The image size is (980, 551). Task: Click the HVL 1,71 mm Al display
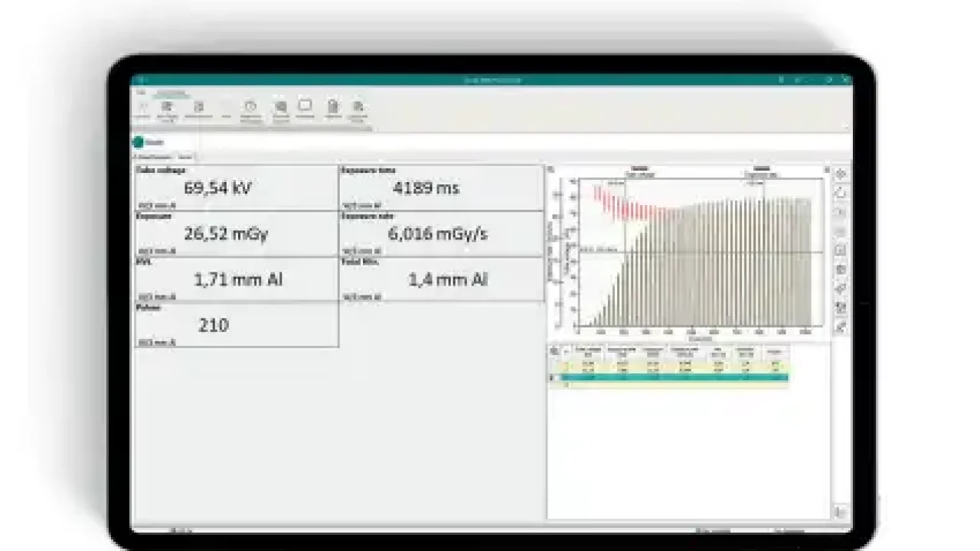236,279
